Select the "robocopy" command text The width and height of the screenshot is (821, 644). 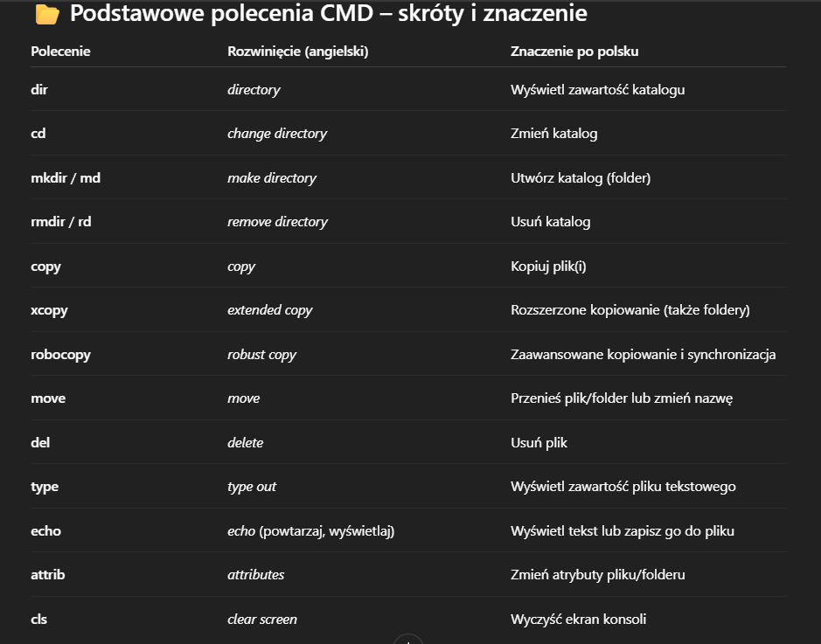(x=60, y=355)
